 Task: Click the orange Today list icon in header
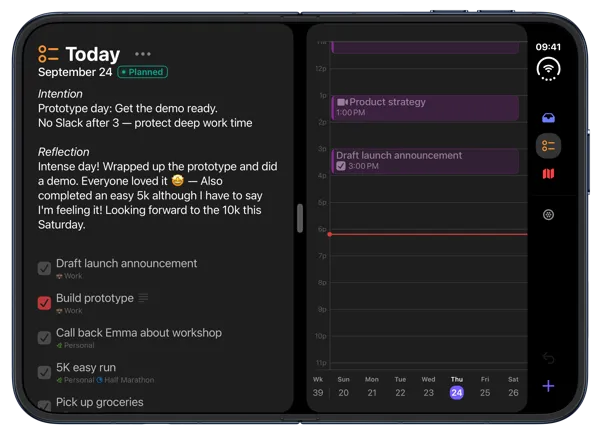(x=48, y=54)
